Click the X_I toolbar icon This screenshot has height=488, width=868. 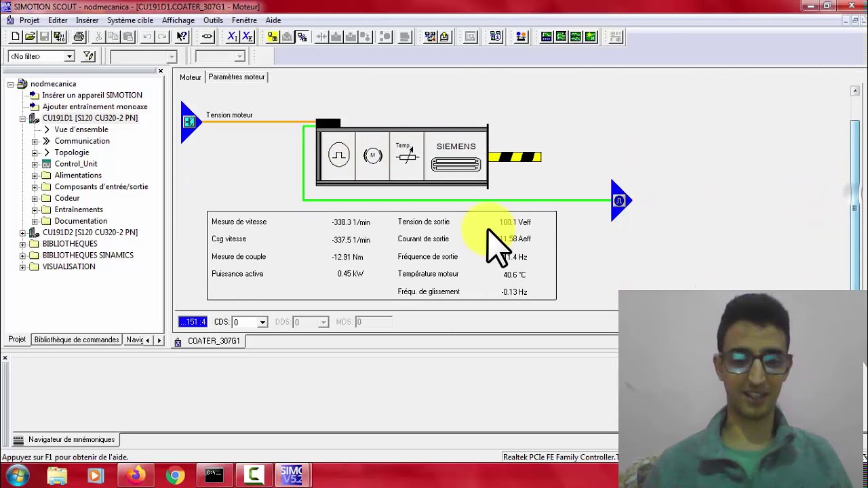[233, 37]
